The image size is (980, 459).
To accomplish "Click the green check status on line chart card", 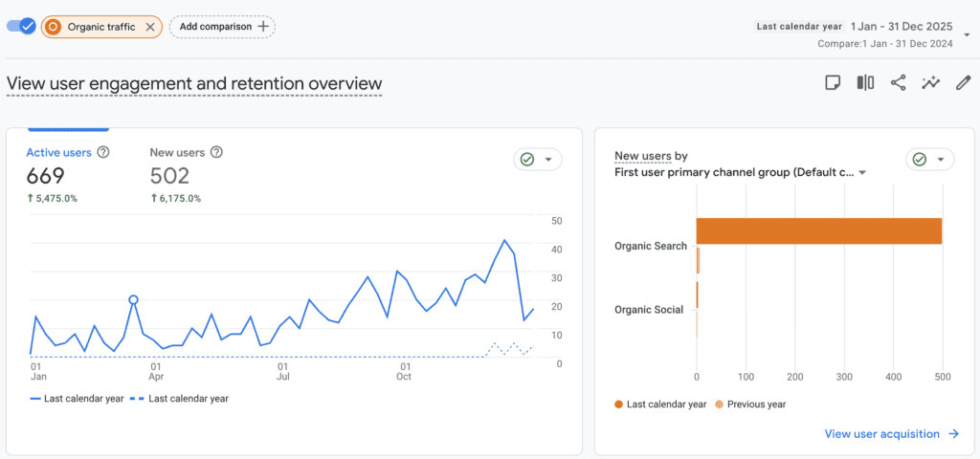I will [527, 160].
